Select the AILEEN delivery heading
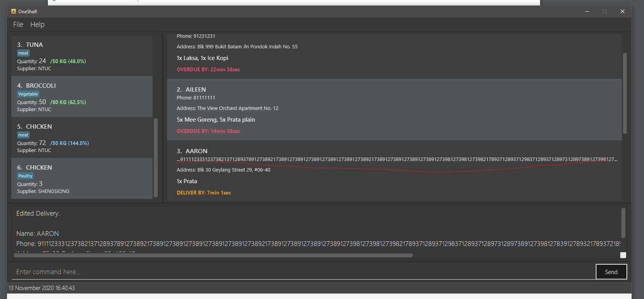 point(191,89)
